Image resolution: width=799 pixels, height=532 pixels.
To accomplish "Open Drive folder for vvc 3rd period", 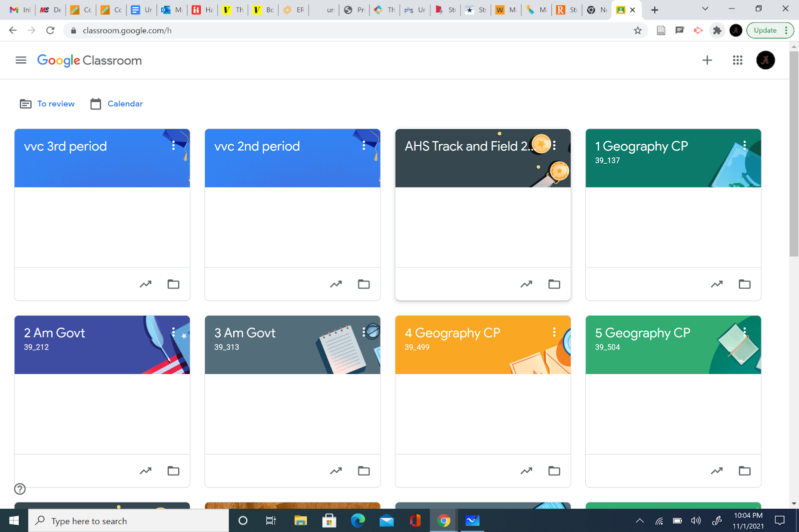I will (x=173, y=284).
